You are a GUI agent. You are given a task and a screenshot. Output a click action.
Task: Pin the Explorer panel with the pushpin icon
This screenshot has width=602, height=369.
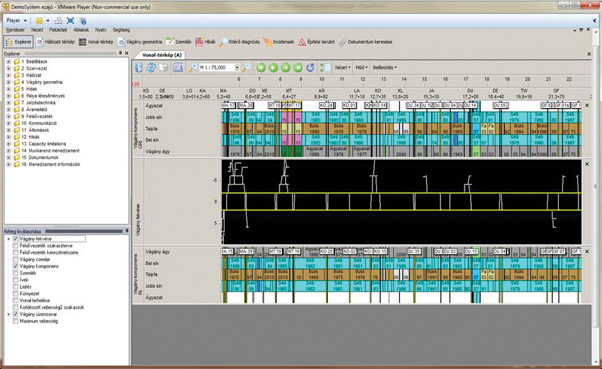(120, 53)
